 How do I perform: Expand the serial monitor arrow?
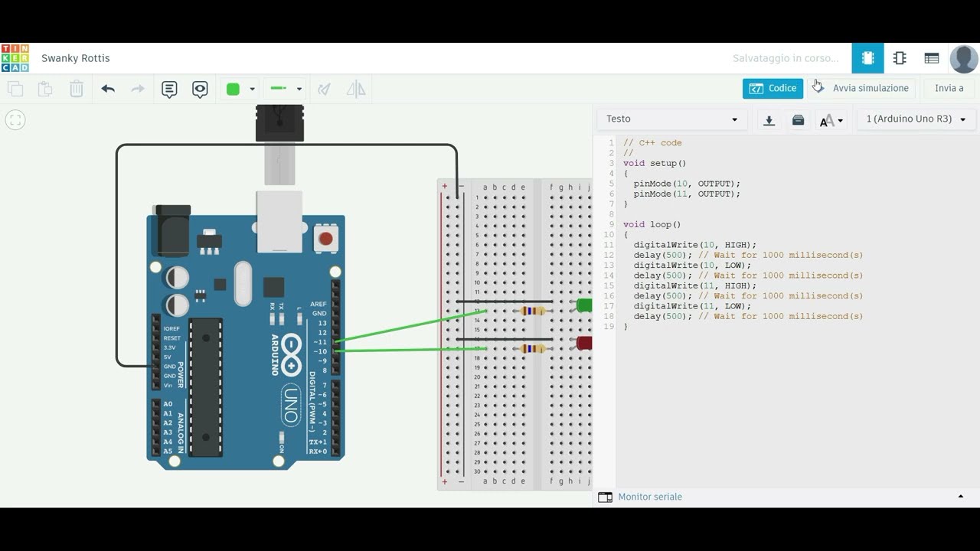(x=961, y=497)
